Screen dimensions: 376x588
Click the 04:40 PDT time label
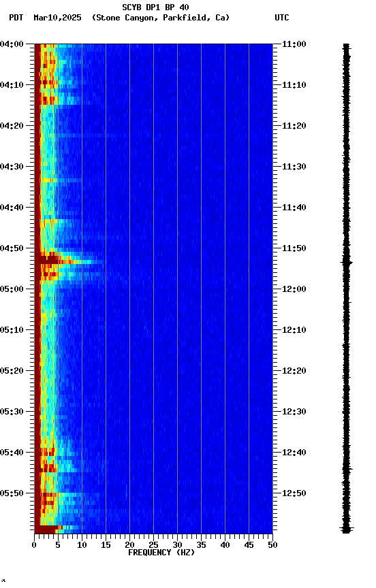click(x=12, y=208)
